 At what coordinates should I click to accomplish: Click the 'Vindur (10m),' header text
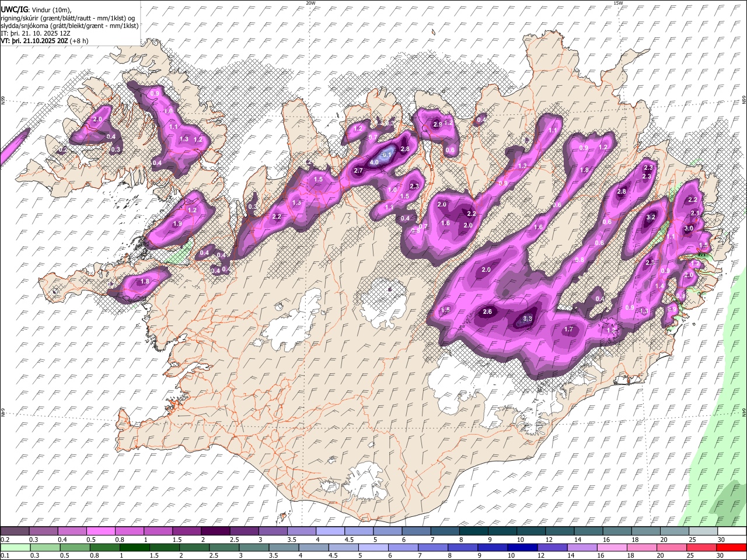point(51,10)
